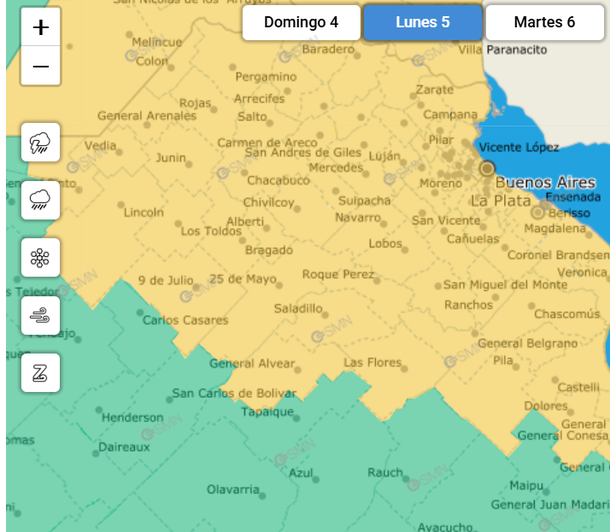Image resolution: width=610 pixels, height=532 pixels.
Task: Show the Martes 6 forecast tab
Action: pos(544,22)
